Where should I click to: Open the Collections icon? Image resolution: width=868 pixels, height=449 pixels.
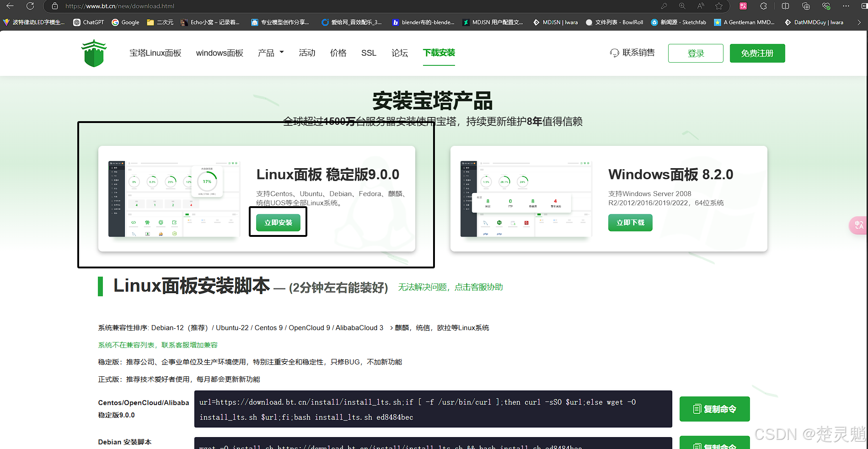click(806, 6)
